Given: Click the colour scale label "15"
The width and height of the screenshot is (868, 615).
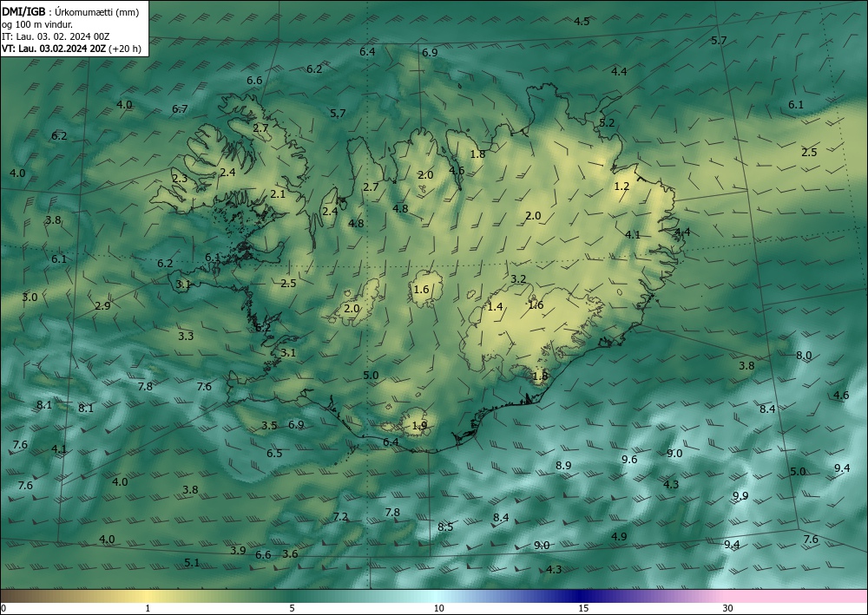Looking at the screenshot, I should 583,608.
